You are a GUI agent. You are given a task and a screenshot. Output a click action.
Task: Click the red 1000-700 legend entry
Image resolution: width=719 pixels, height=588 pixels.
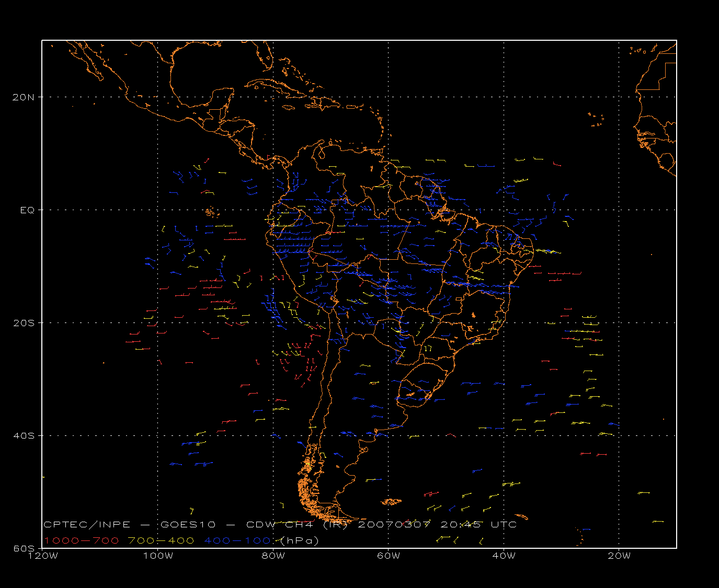(81, 540)
